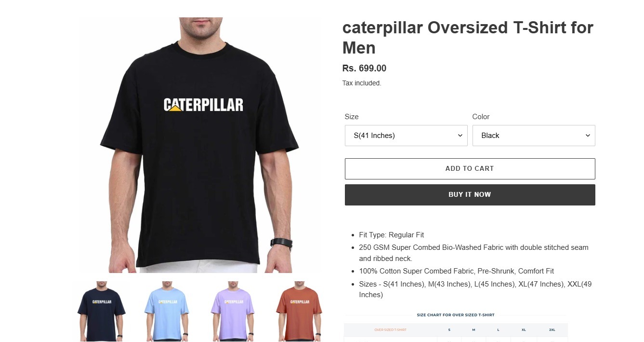Select the lavender purple t-shirt thumbnail
Image resolution: width=644 pixels, height=342 pixels.
tap(234, 312)
